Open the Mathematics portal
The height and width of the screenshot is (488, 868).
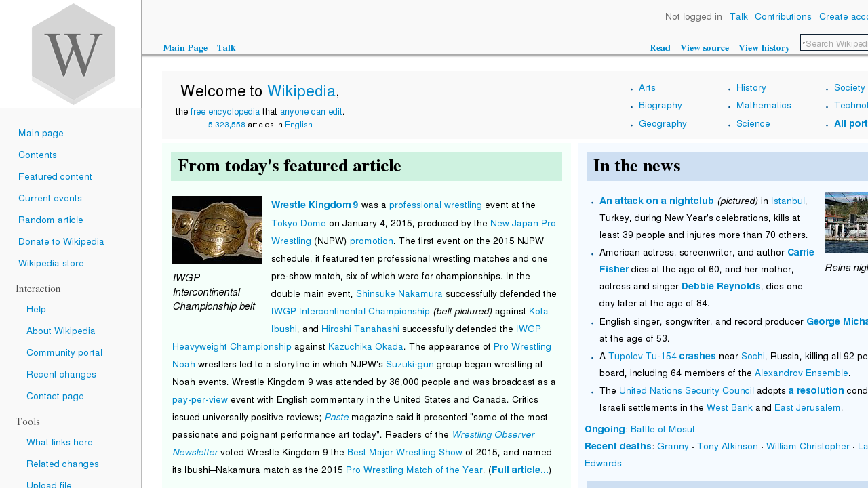click(x=764, y=106)
